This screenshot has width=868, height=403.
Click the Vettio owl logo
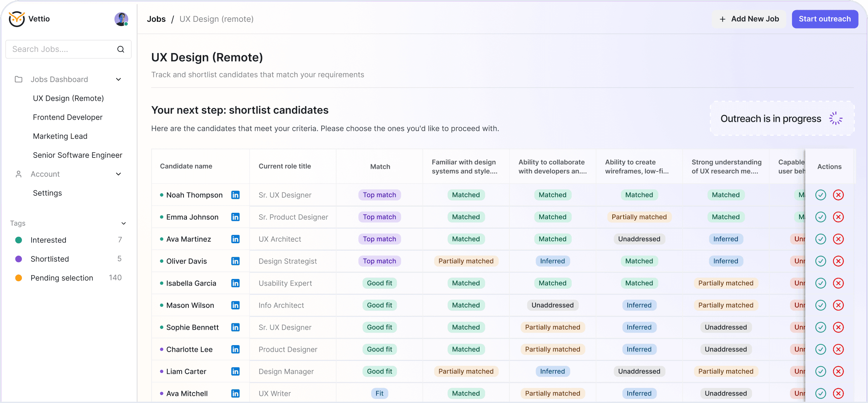pyautogui.click(x=17, y=19)
